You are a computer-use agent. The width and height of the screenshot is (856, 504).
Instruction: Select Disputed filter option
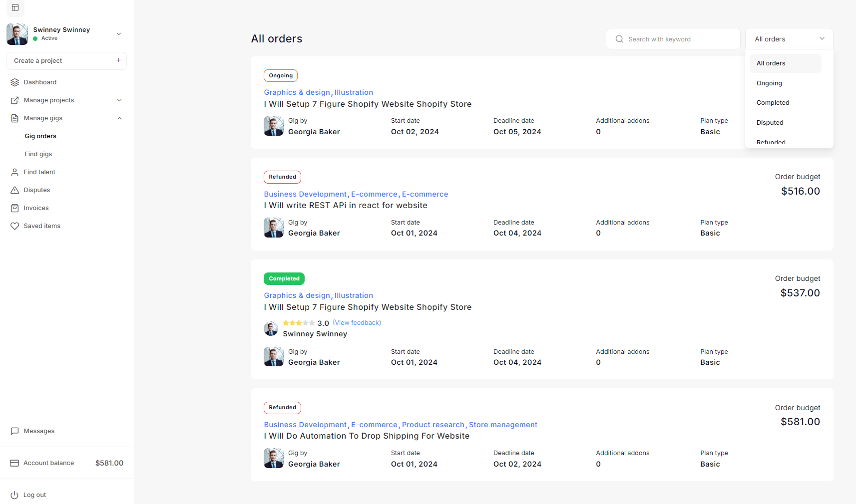(x=770, y=123)
